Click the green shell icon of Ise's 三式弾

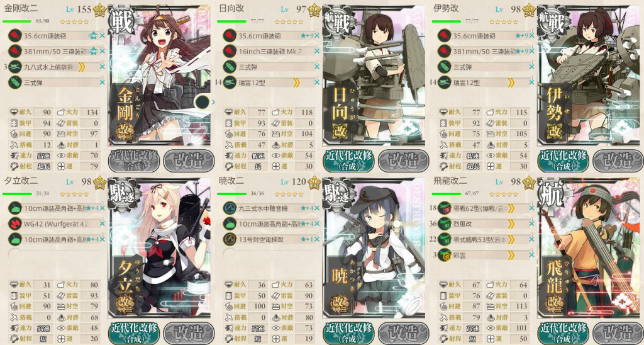click(445, 67)
